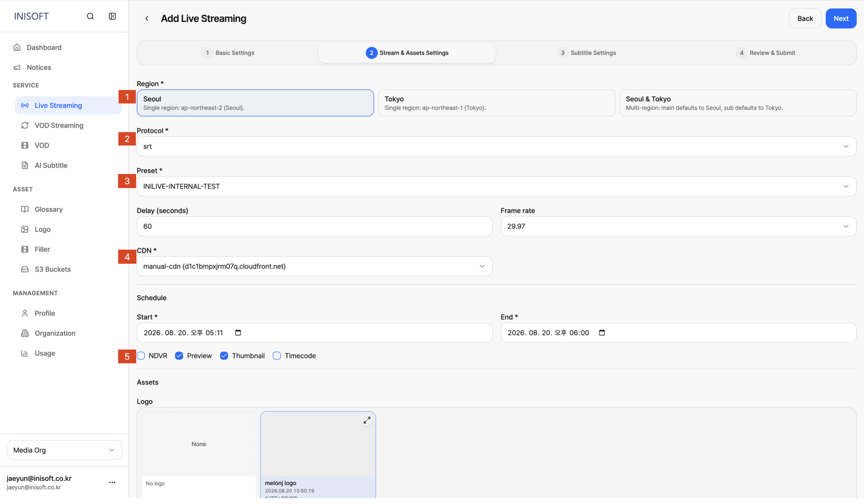Click the Usage bar chart icon
The image size is (864, 504).
coord(25,353)
